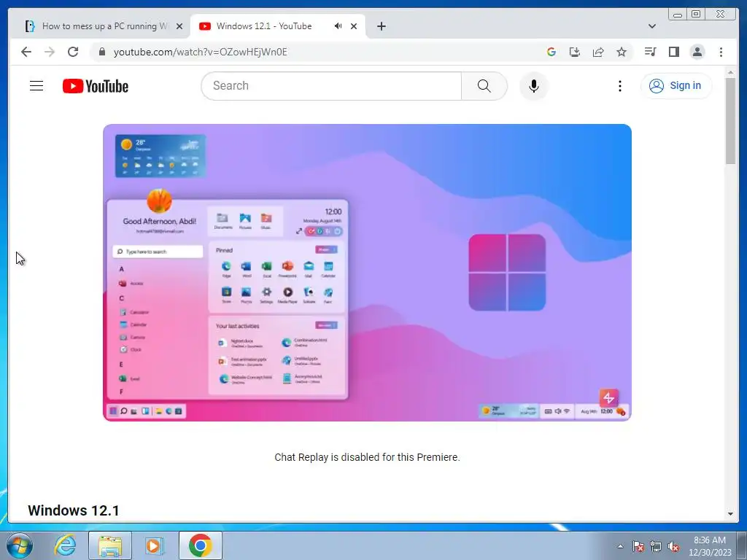Open the Google search icon in the address bar
Image resolution: width=747 pixels, height=560 pixels.
pos(551,52)
